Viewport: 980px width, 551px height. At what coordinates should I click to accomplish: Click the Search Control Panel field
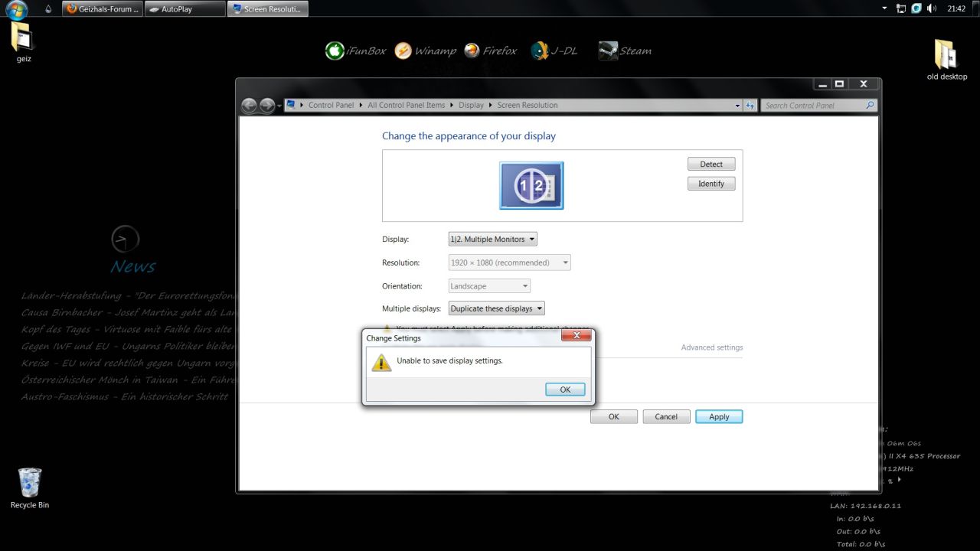(813, 106)
